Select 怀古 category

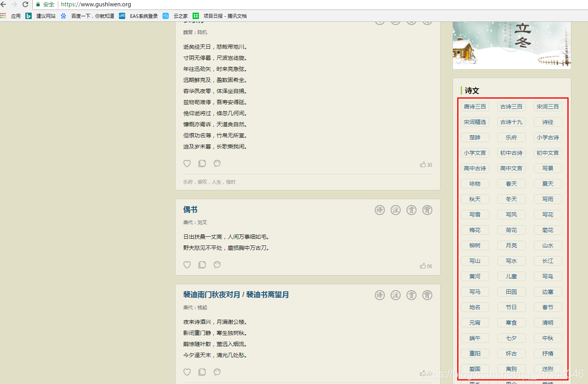click(512, 354)
